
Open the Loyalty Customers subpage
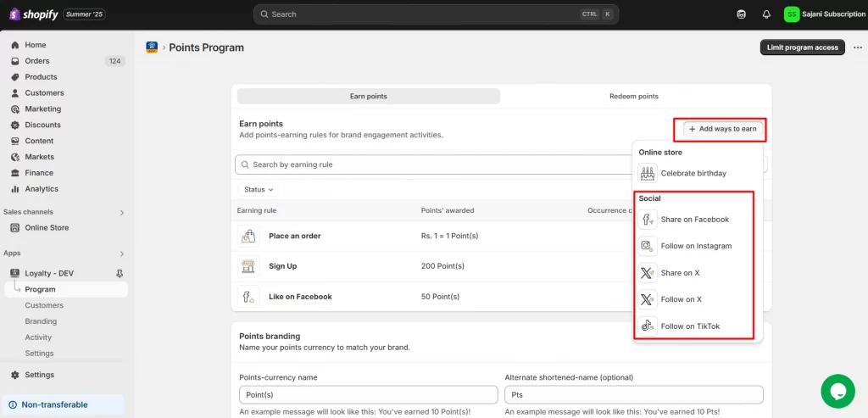click(44, 305)
